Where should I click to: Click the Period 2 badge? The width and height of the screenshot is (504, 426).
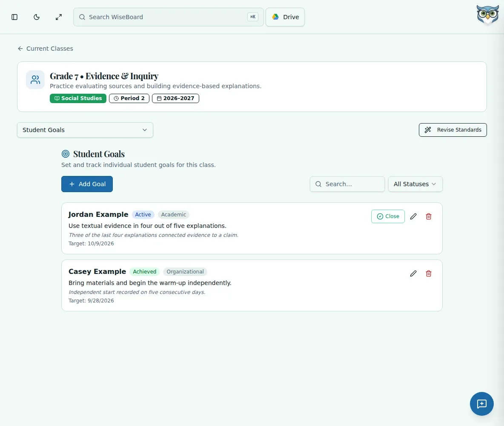129,98
